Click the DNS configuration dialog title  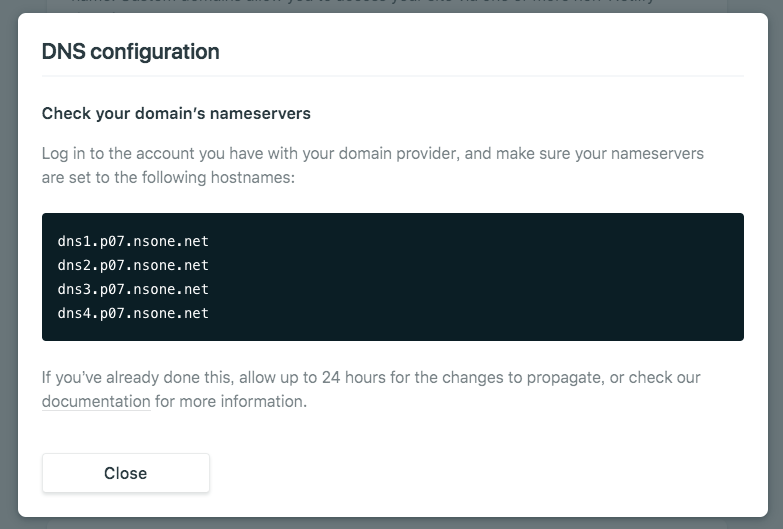pyautogui.click(x=130, y=52)
